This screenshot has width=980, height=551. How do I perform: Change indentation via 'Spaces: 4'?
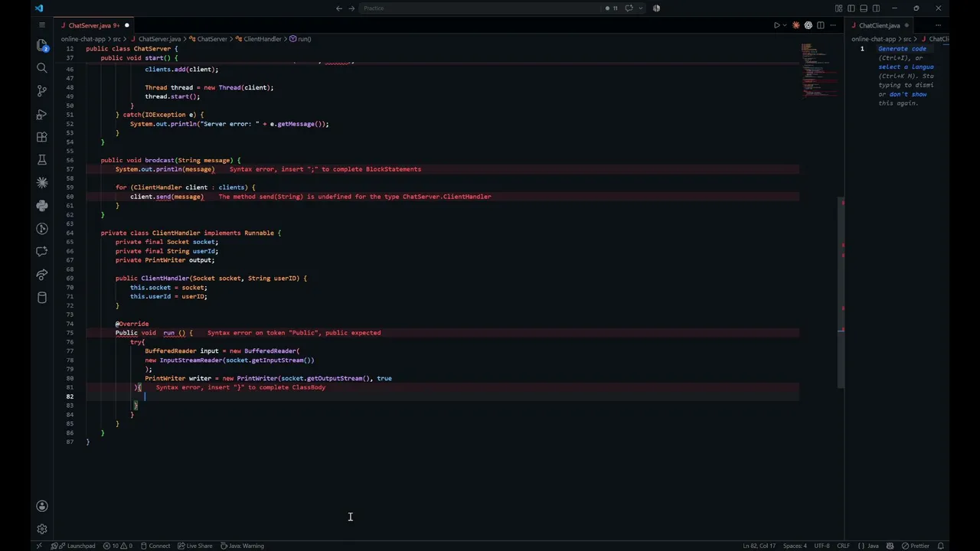[795, 546]
